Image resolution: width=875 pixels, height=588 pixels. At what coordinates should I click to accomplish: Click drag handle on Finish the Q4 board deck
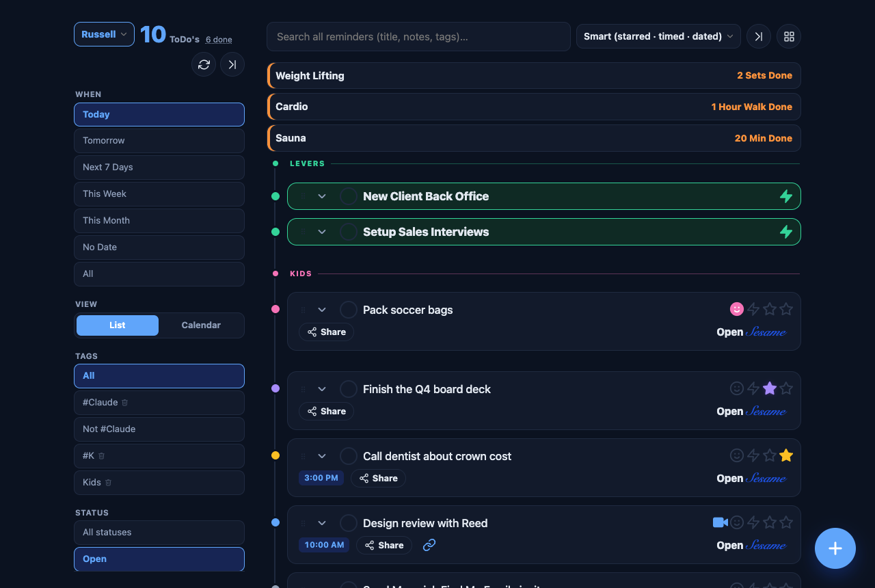[304, 389]
